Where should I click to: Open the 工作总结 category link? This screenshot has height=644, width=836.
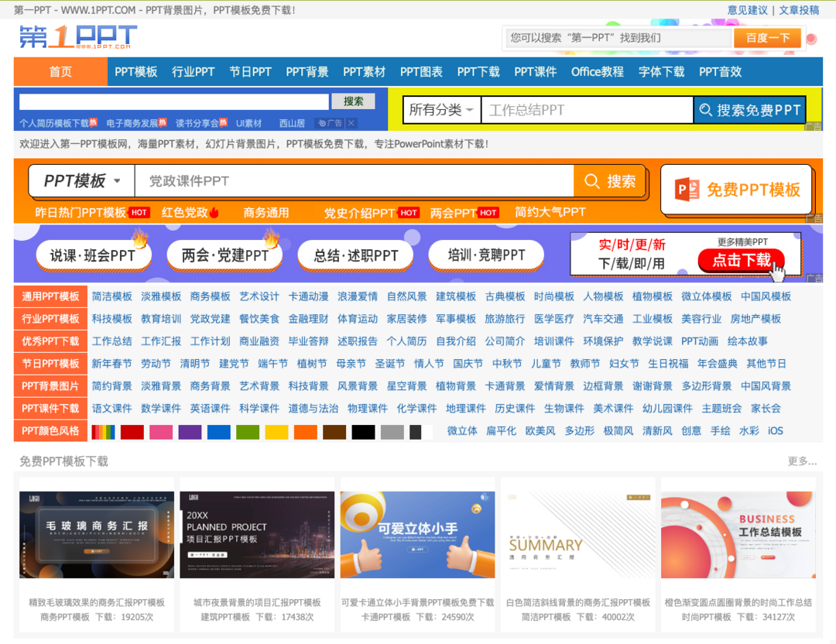coord(111,341)
